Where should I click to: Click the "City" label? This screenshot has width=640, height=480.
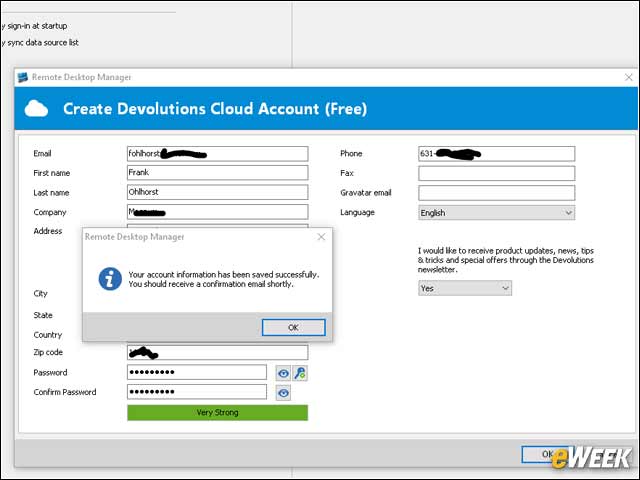click(40, 293)
